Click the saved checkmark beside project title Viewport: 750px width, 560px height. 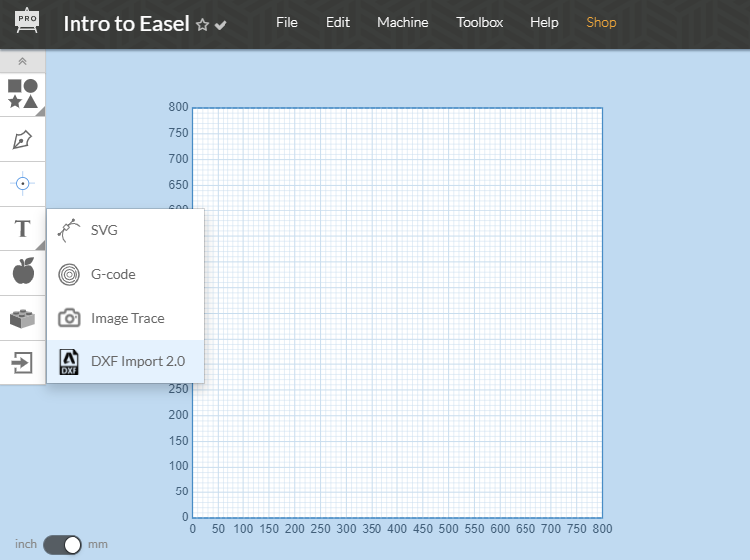221,25
